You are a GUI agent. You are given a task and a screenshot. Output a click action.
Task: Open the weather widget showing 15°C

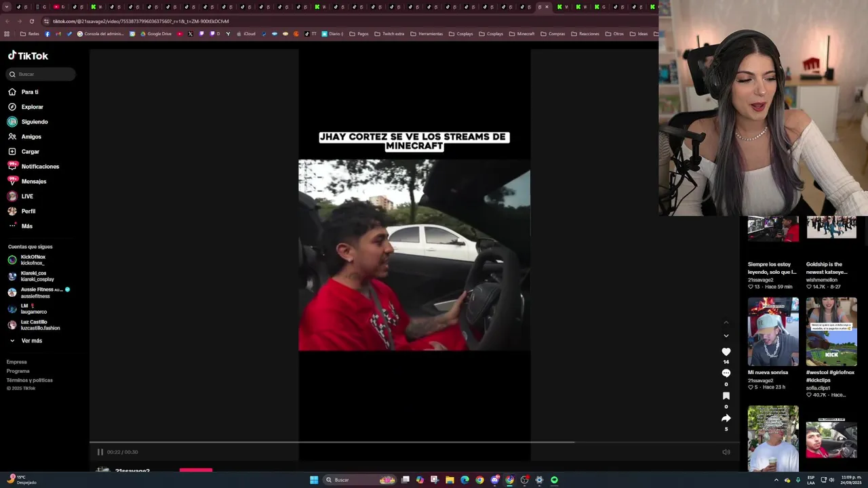22,480
